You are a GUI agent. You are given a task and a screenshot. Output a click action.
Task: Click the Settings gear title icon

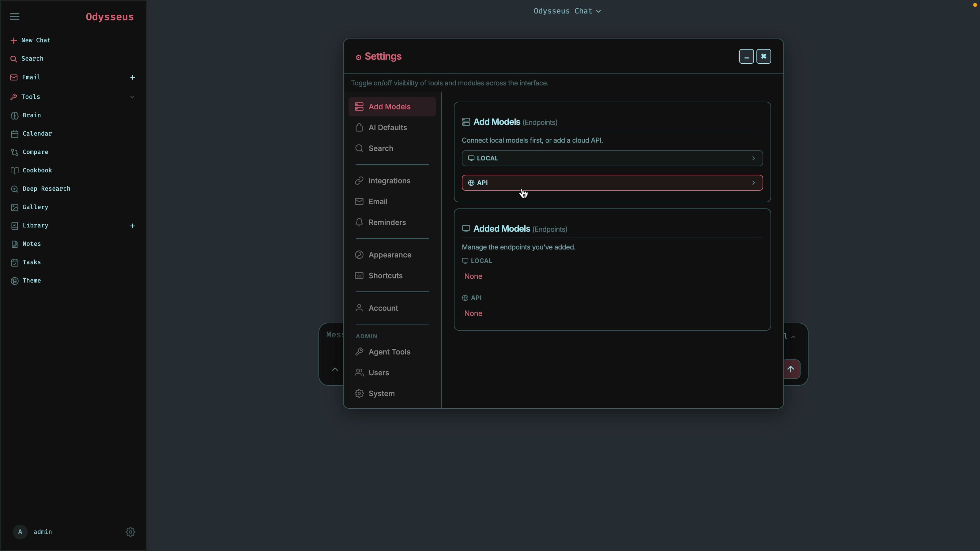[x=358, y=58]
